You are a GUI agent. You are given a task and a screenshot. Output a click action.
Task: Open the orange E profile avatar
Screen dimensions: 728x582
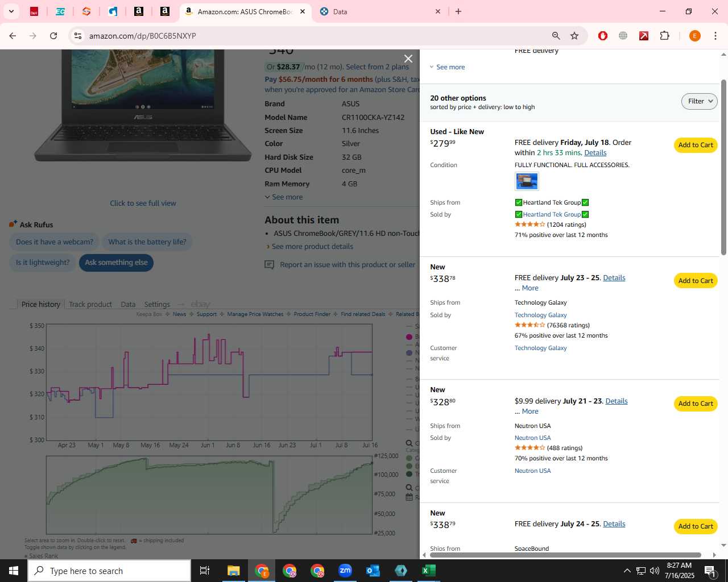tap(694, 36)
